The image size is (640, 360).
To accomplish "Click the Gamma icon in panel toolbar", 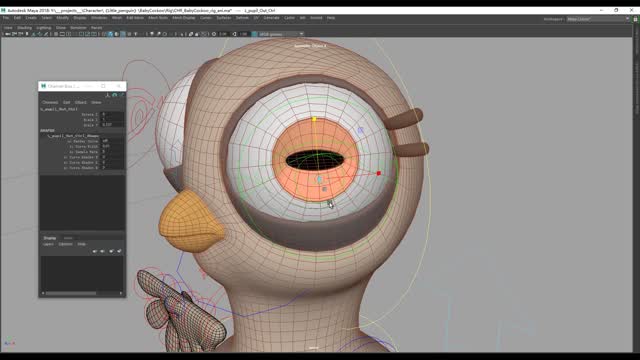I will 234,34.
